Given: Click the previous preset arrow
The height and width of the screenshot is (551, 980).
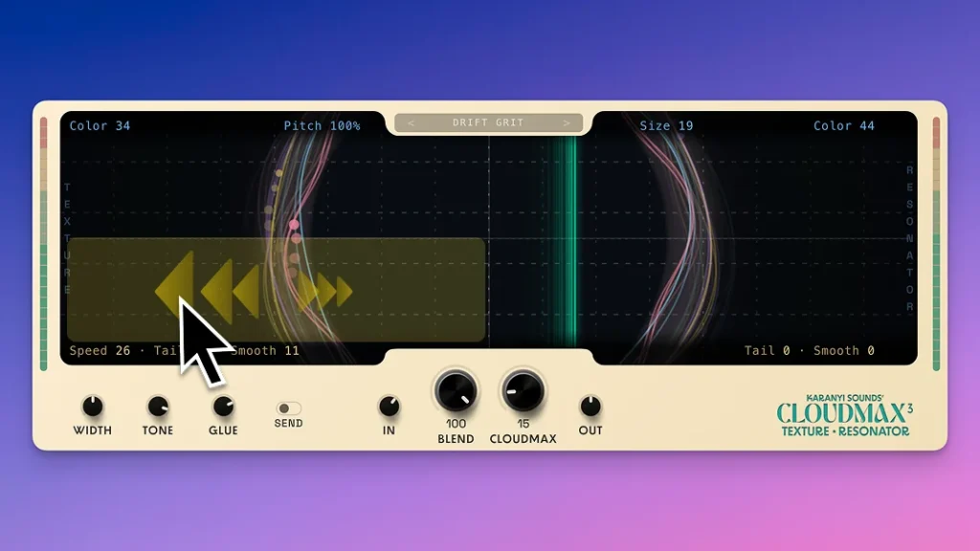Looking at the screenshot, I should (x=412, y=123).
